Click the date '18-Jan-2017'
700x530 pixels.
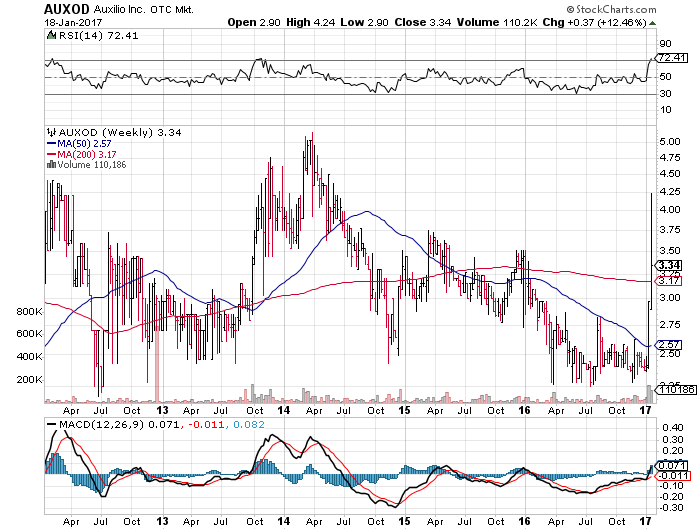coord(74,22)
